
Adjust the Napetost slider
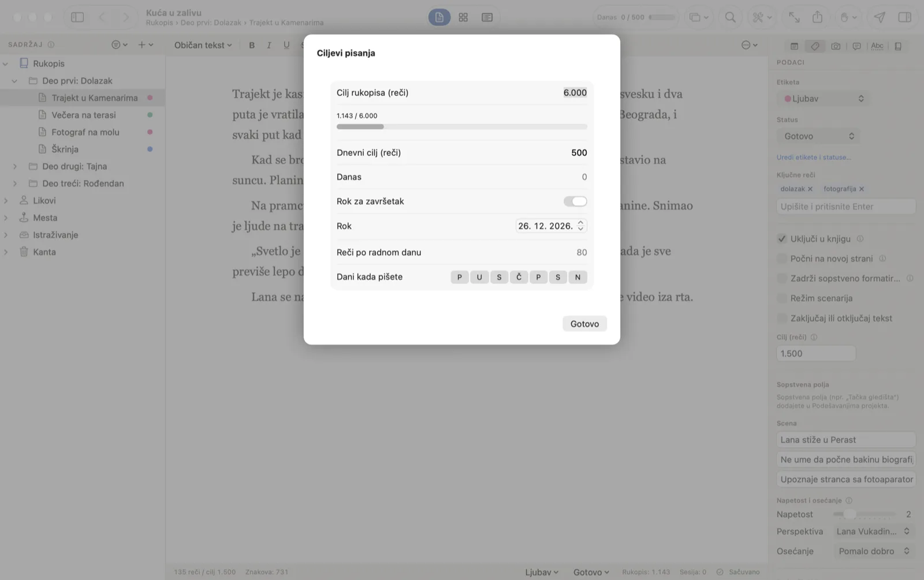point(864,514)
